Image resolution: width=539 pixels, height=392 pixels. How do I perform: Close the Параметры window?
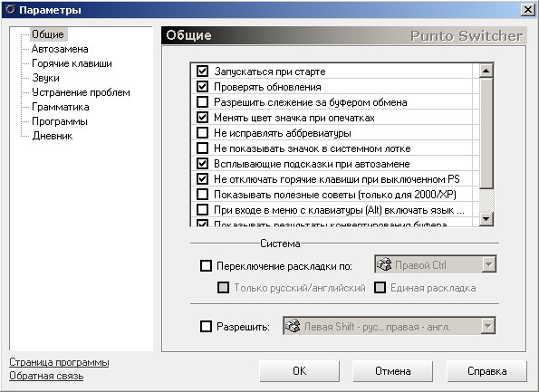click(x=527, y=10)
